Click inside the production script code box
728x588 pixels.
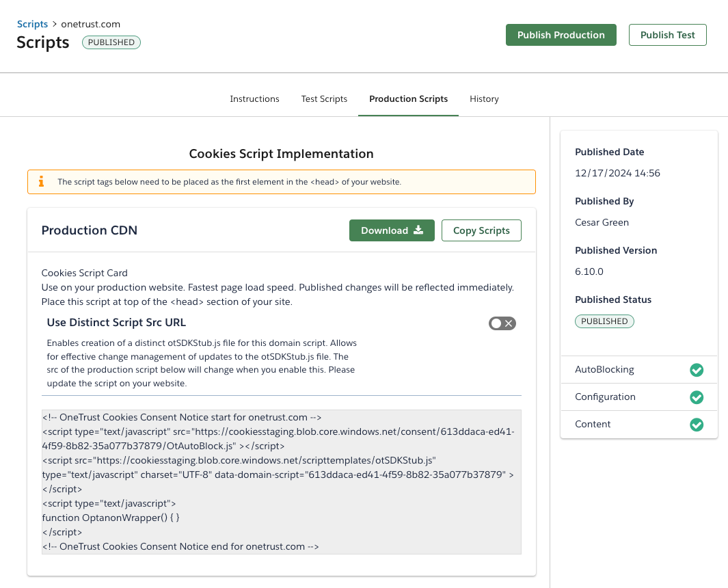coord(281,481)
